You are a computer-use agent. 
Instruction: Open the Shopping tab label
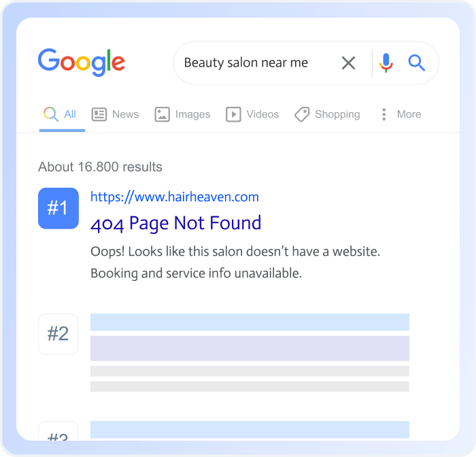tap(337, 114)
